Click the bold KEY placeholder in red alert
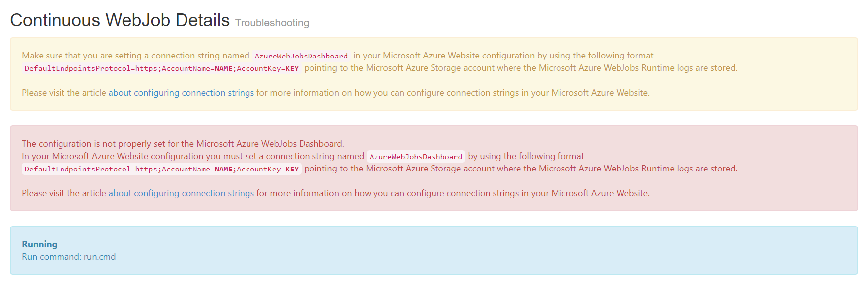 coord(292,169)
